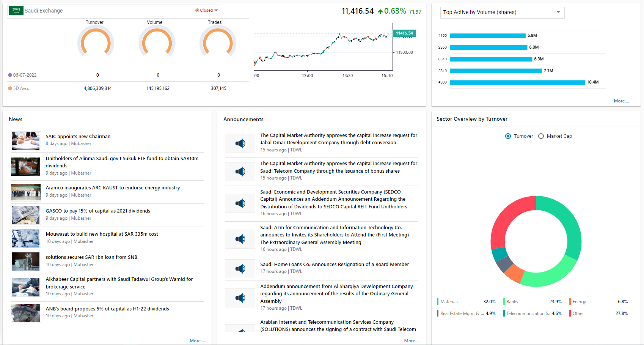Click speaker icon for SEDCO Capital announcement
The width and height of the screenshot is (644, 345).
[240, 203]
